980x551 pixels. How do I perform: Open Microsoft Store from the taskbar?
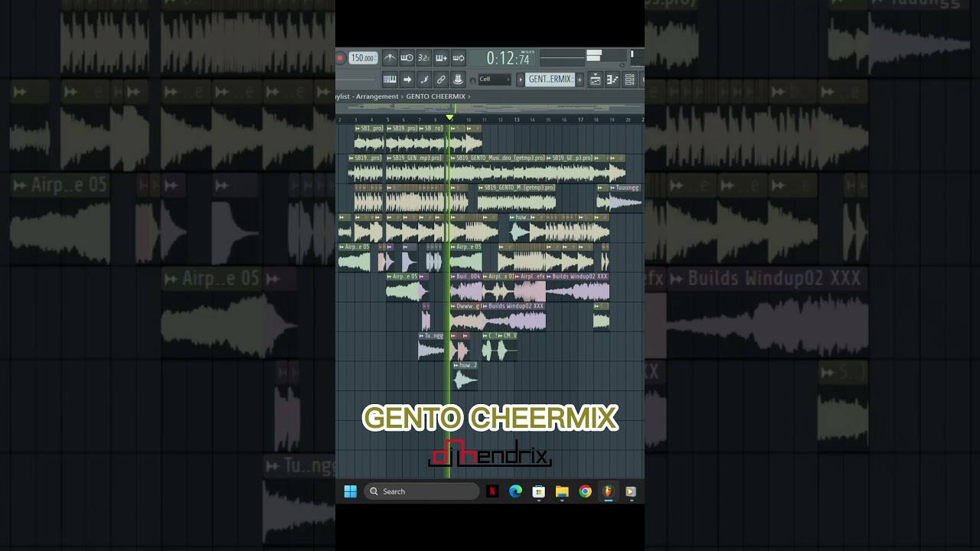539,491
